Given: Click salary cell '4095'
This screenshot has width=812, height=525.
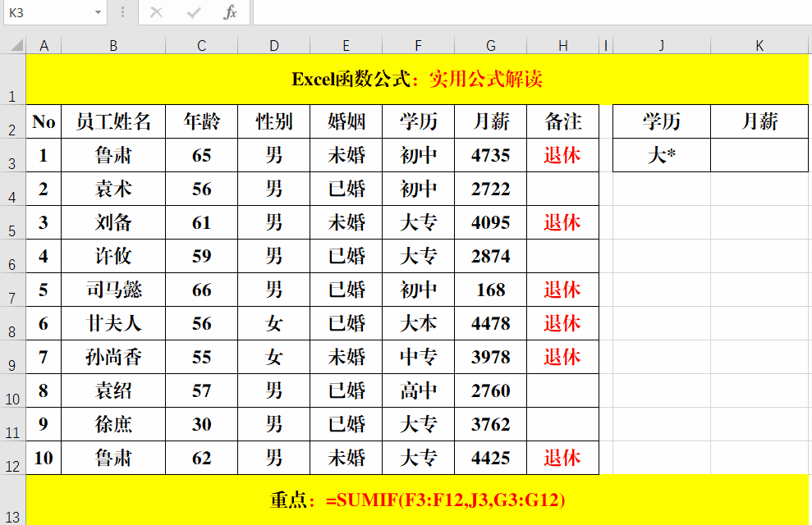Looking at the screenshot, I should pyautogui.click(x=490, y=222).
